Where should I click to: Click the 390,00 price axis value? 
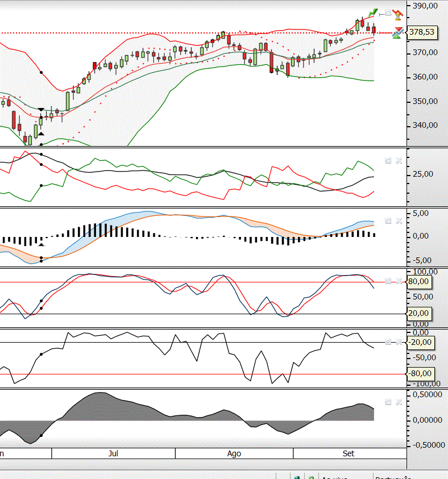tap(425, 6)
